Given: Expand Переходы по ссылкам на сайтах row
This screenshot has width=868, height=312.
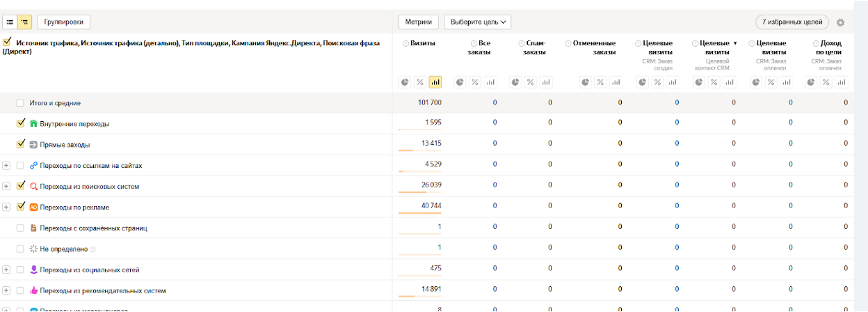Looking at the screenshot, I should (x=6, y=166).
